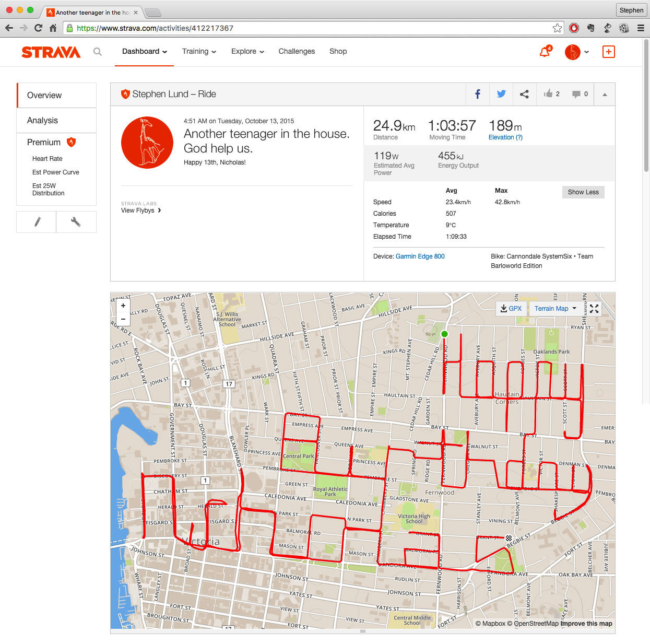Viewport: 650px width, 644px height.
Task: Select the Analysis sidebar tab
Action: point(43,120)
